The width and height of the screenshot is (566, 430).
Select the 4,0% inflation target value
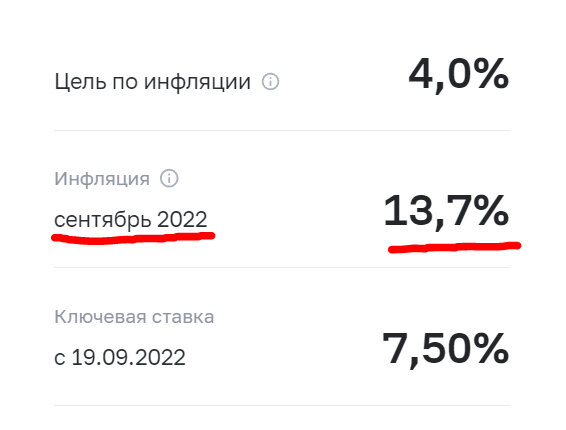coord(458,75)
